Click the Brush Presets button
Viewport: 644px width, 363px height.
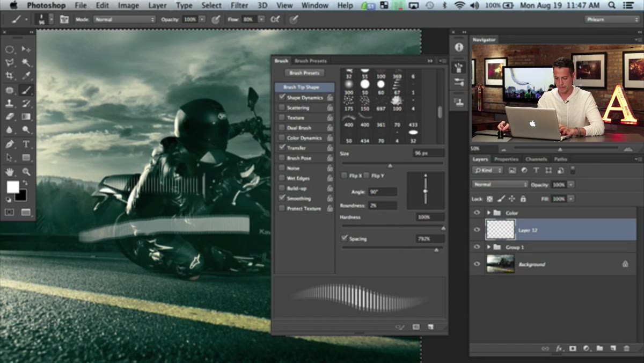(x=304, y=72)
